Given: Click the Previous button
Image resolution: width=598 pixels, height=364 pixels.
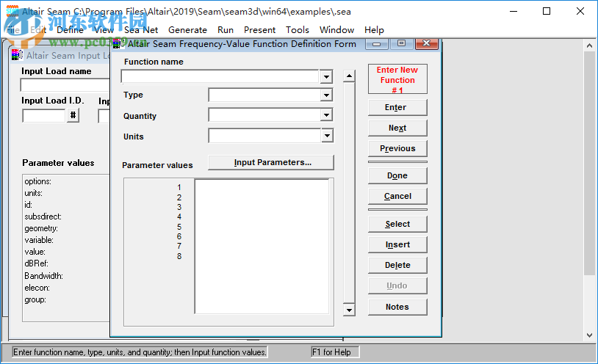Looking at the screenshot, I should coord(397,149).
